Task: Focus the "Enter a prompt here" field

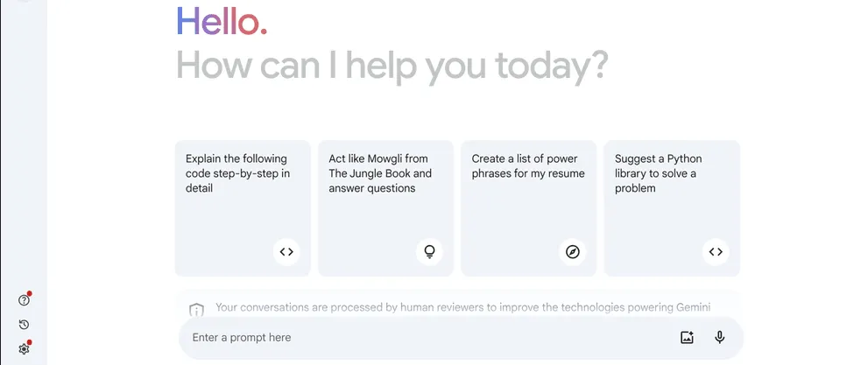Action: [420, 338]
